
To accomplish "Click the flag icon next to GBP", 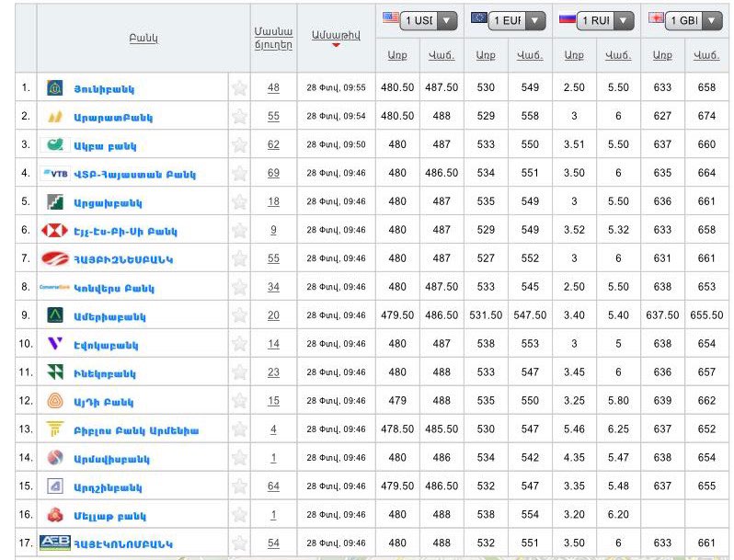I will (656, 17).
